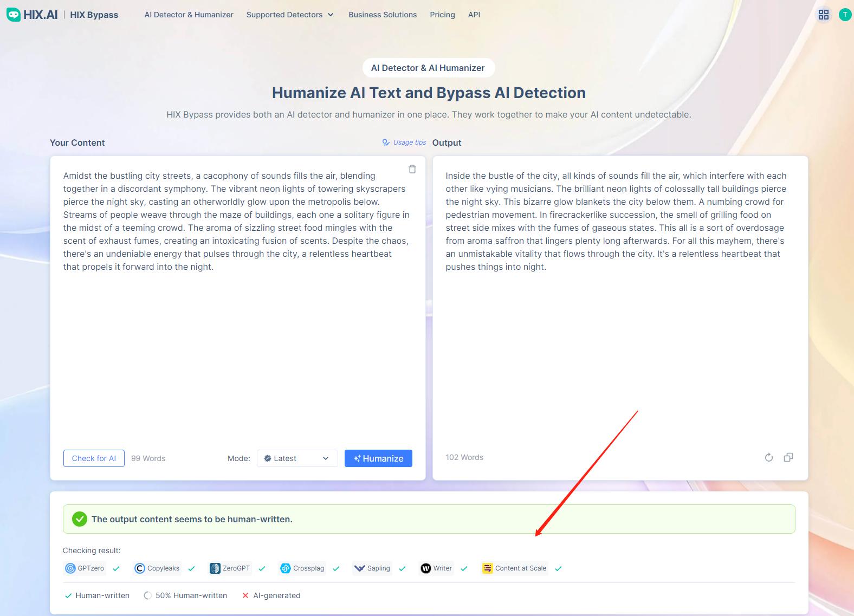
Task: Regenerate output with refresh icon
Action: tap(768, 457)
